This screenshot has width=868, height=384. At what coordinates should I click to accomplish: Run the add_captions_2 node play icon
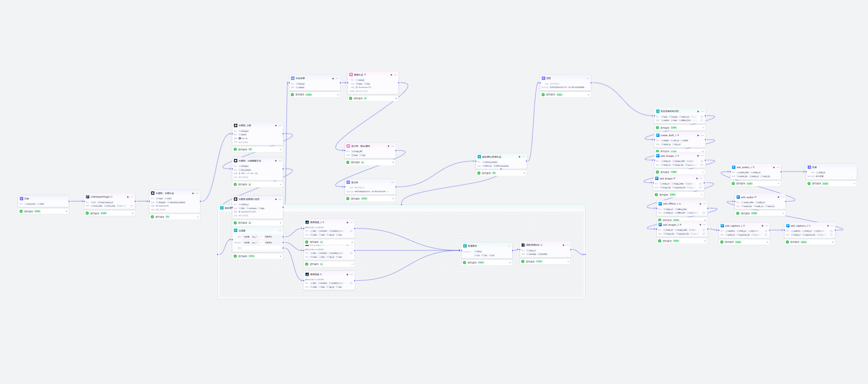tap(828, 226)
